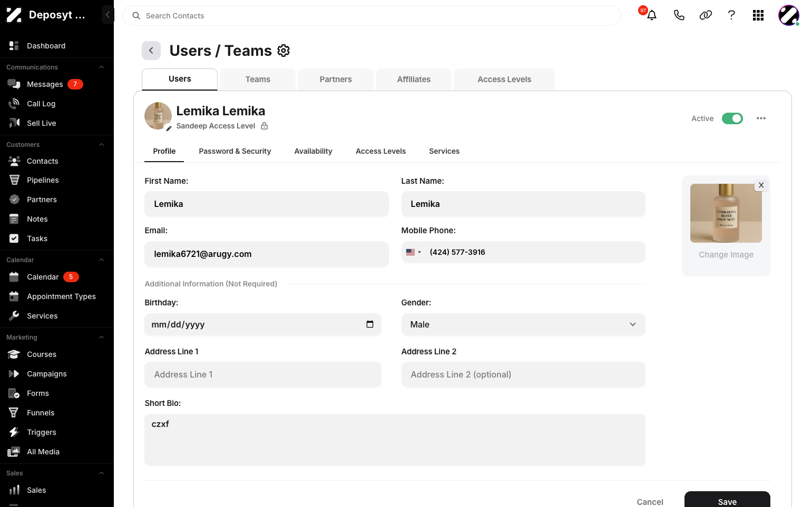
Task: Open the profile Services sub-tab
Action: [444, 151]
